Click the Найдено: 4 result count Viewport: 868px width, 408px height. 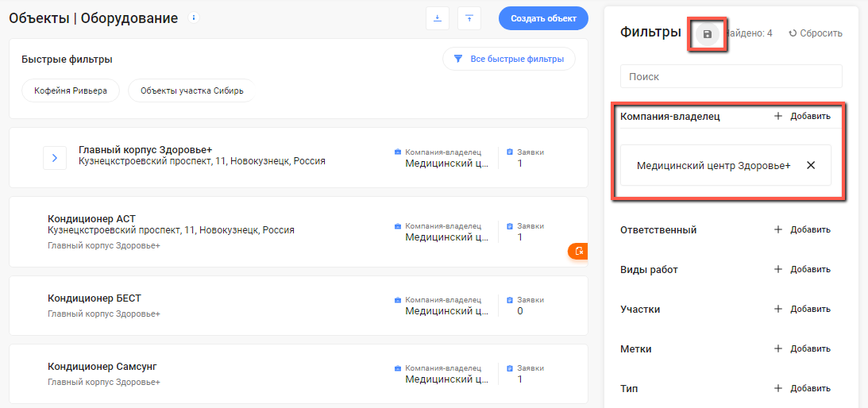(748, 33)
